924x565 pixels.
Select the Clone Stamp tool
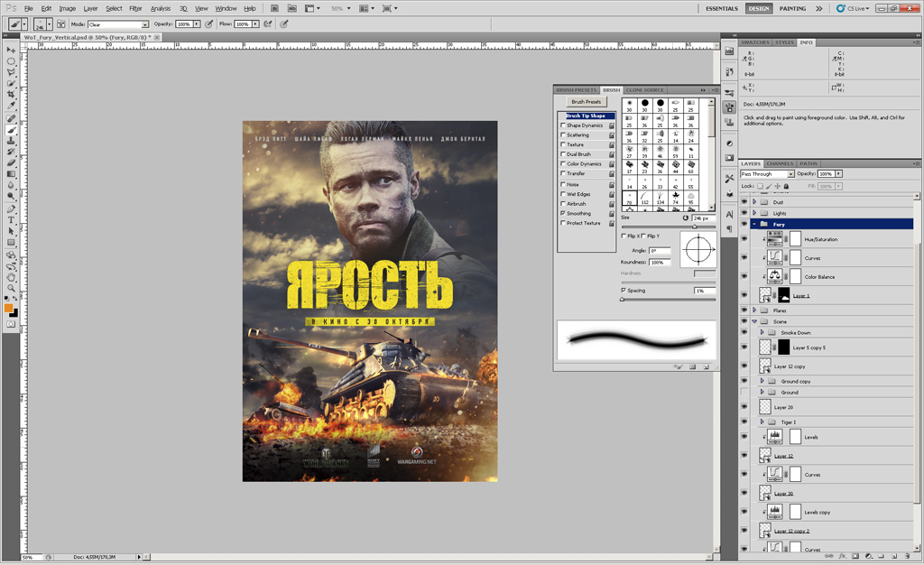click(11, 142)
